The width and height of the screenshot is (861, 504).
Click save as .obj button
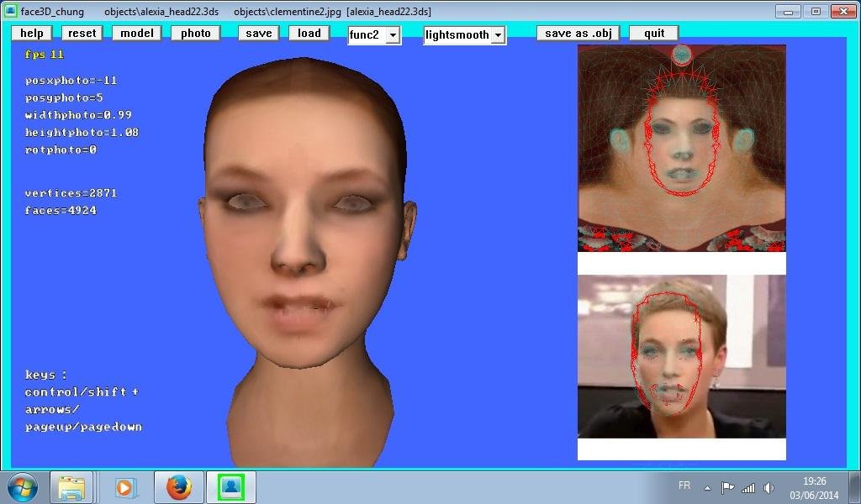pyautogui.click(x=578, y=33)
